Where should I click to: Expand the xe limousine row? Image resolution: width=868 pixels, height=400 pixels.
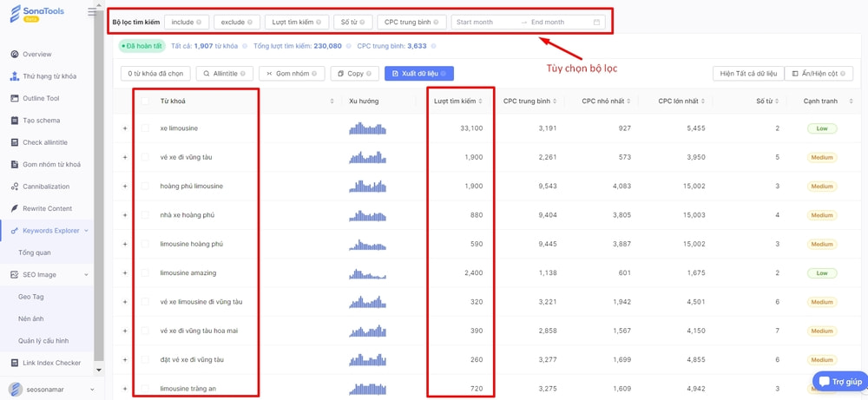coord(124,128)
